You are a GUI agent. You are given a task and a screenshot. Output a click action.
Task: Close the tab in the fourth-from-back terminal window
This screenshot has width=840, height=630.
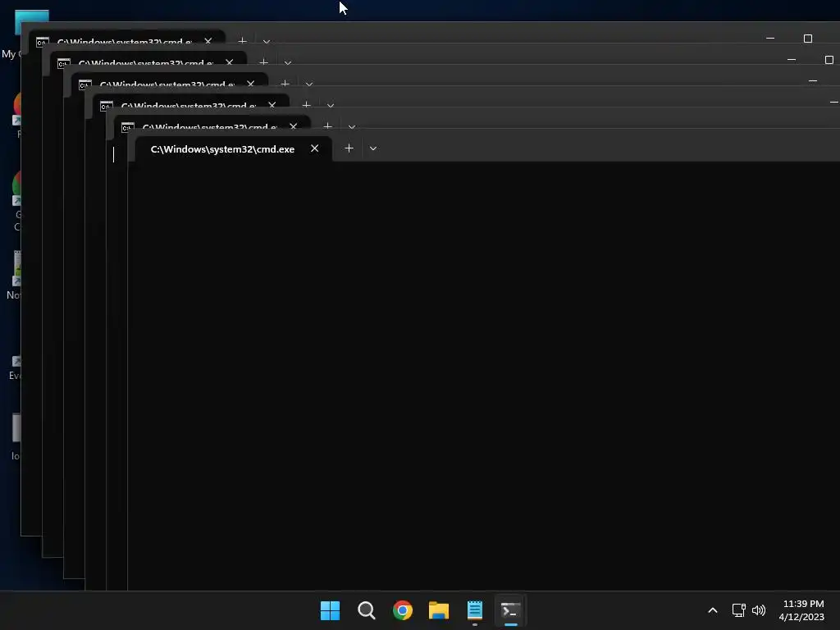tap(272, 105)
